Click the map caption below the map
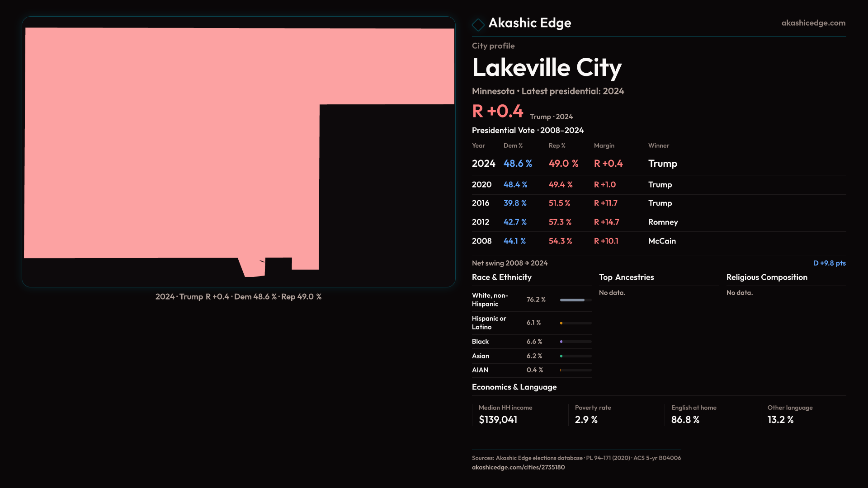The height and width of the screenshot is (488, 868). click(238, 297)
